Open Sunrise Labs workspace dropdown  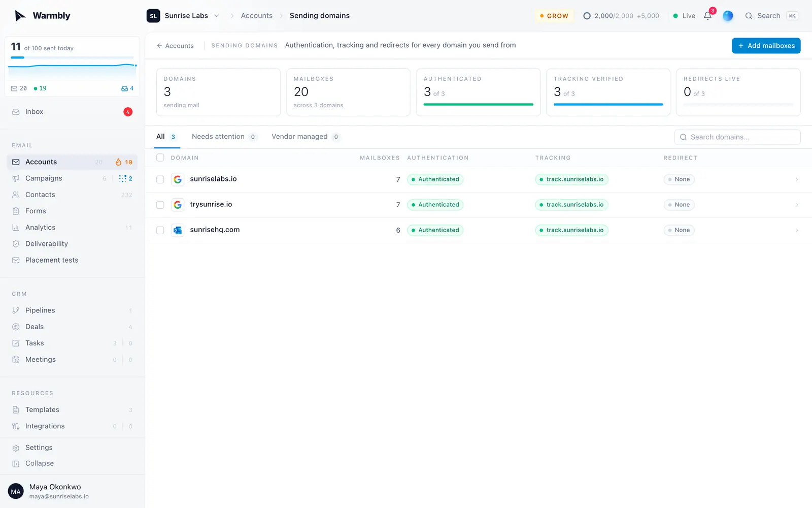(x=183, y=16)
